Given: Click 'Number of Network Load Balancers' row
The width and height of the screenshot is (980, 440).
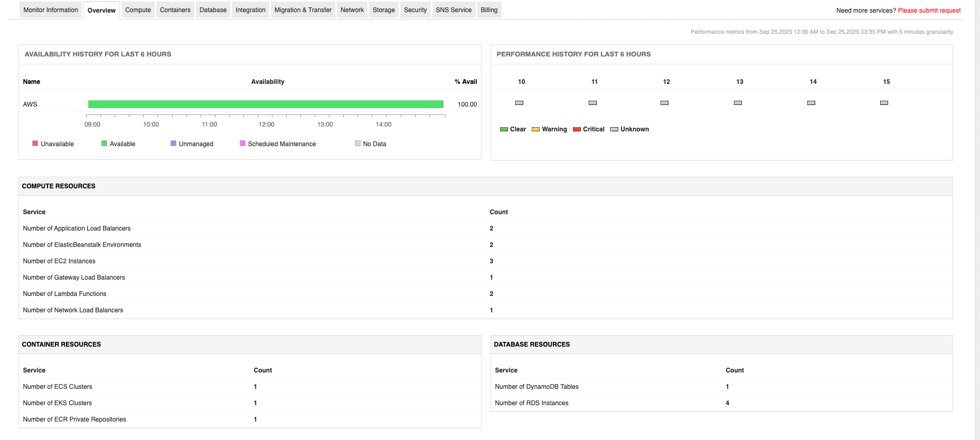Looking at the screenshot, I should 486,310.
